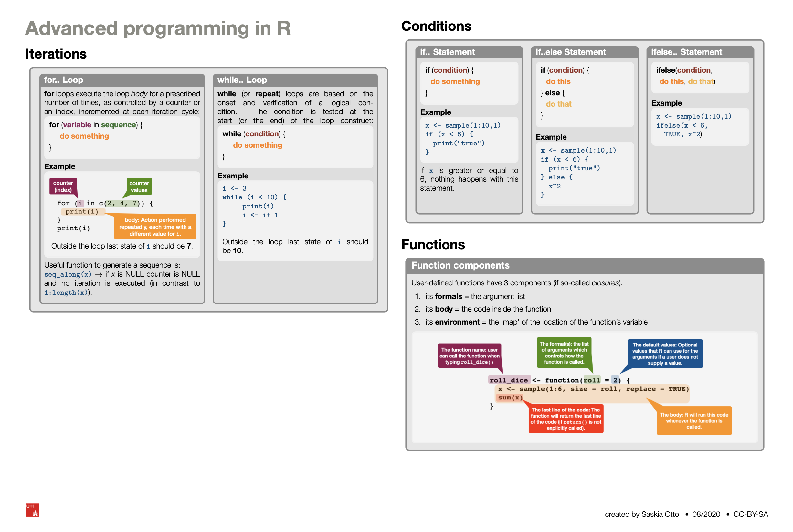Select the highlighted 'roll_dice' function name

[x=509, y=380]
